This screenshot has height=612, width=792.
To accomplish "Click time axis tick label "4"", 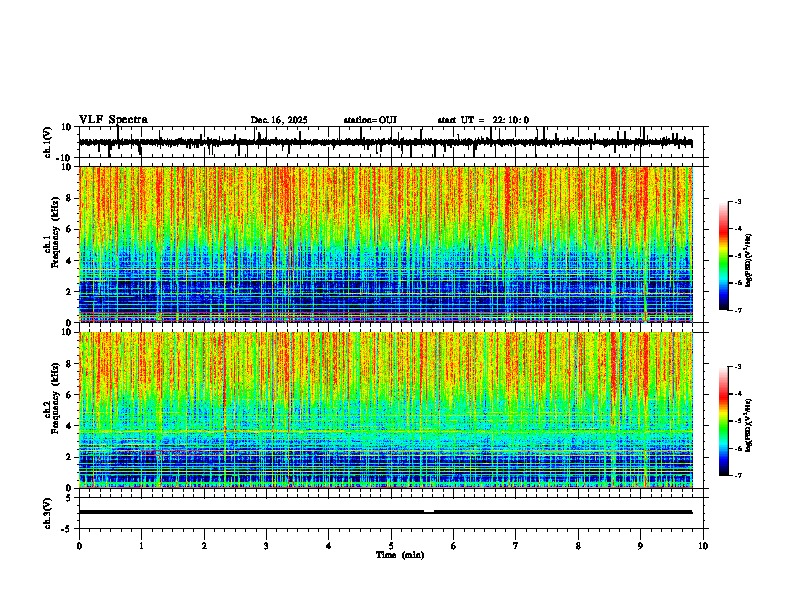I will (x=329, y=546).
